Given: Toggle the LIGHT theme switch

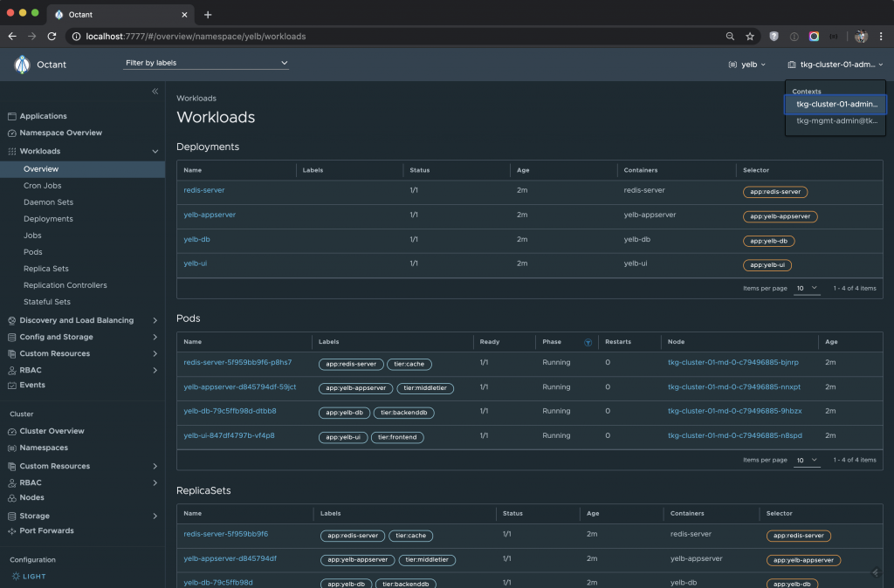Looking at the screenshot, I should 29,577.
